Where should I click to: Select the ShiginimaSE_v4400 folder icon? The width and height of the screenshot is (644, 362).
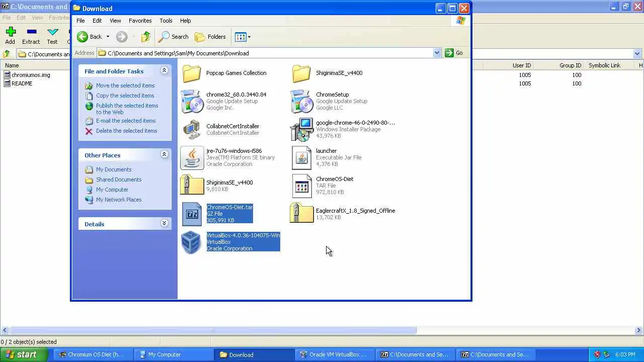(x=301, y=73)
